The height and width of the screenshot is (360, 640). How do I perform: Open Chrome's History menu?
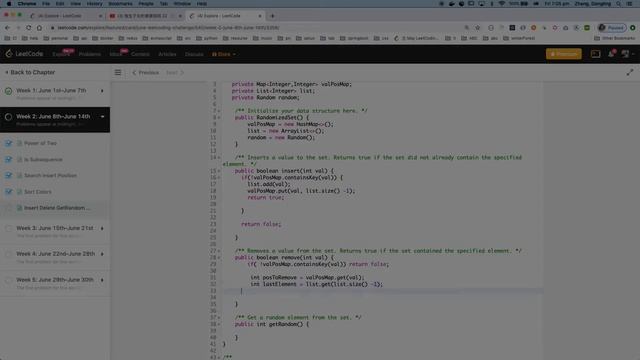pyautogui.click(x=94, y=4)
